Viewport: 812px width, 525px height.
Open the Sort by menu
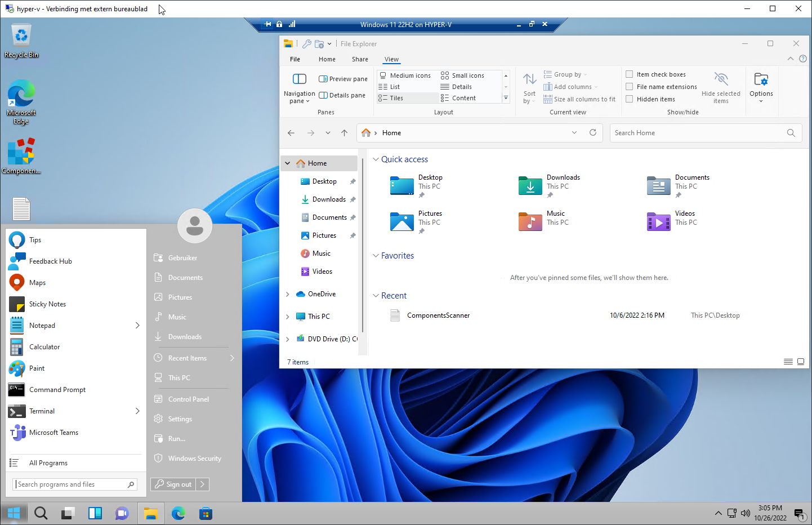click(x=529, y=88)
